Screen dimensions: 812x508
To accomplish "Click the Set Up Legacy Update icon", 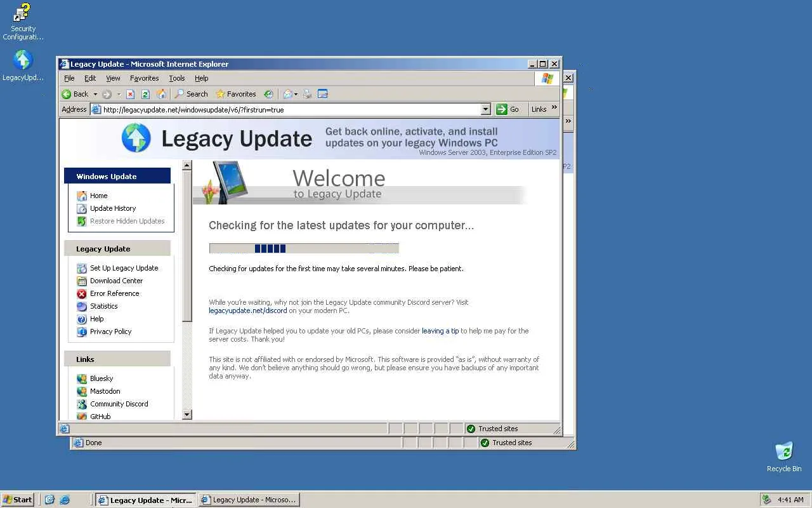I will coord(82,268).
